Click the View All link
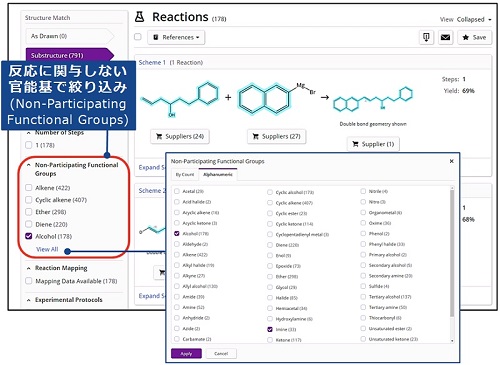500x365 pixels. (x=47, y=249)
